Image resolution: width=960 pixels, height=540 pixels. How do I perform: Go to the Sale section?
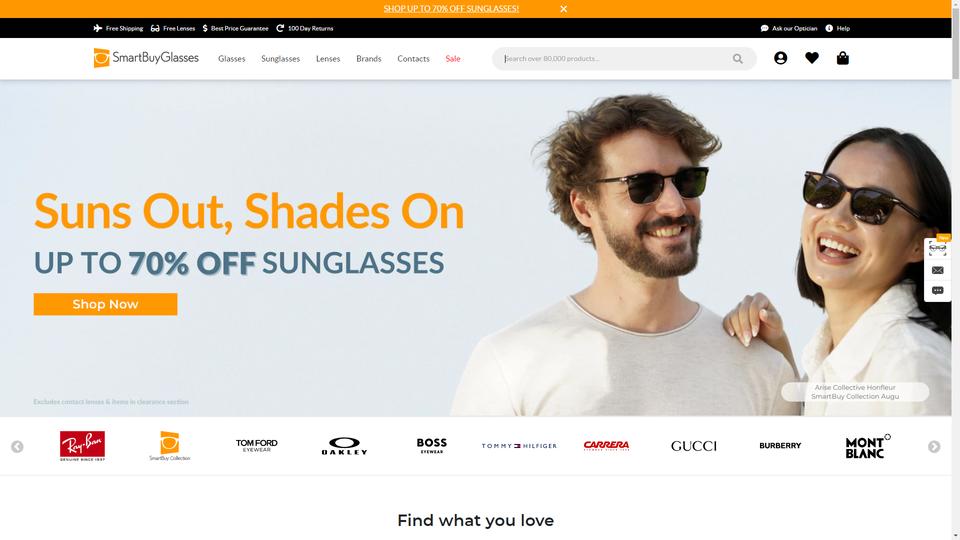pos(453,59)
